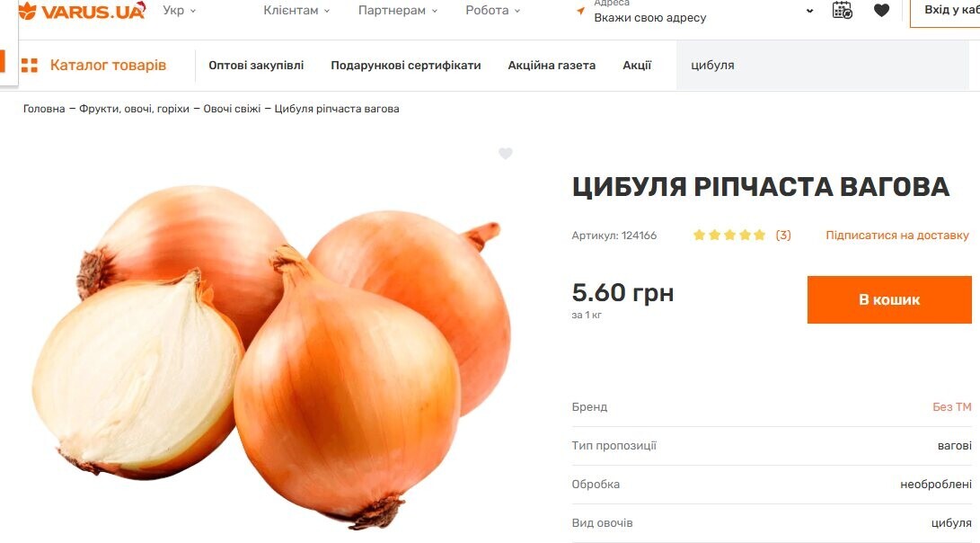The height and width of the screenshot is (543, 980).
Task: Expand the Клієнтам menu
Action: pos(297,11)
